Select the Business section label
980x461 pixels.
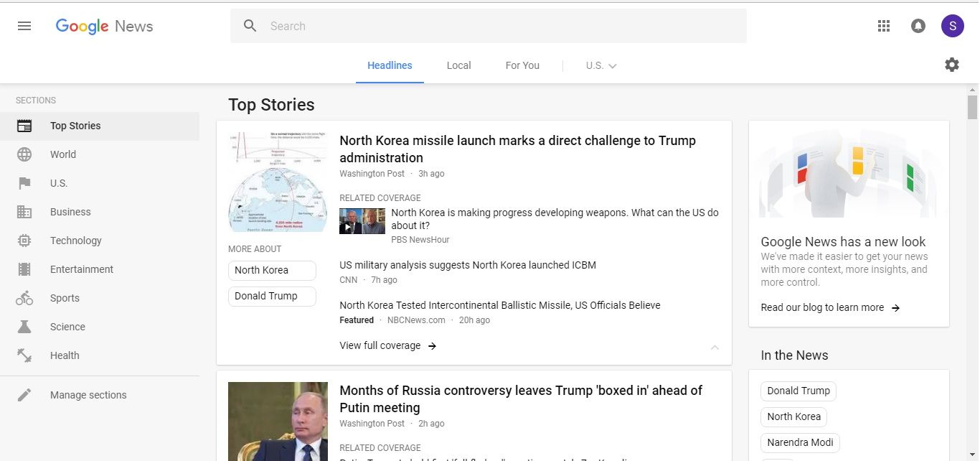coord(70,212)
